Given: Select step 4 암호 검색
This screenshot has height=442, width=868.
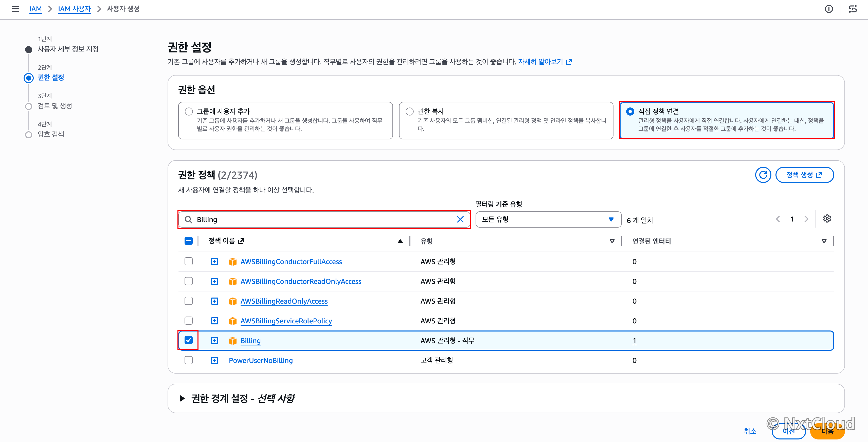Looking at the screenshot, I should pos(50,134).
